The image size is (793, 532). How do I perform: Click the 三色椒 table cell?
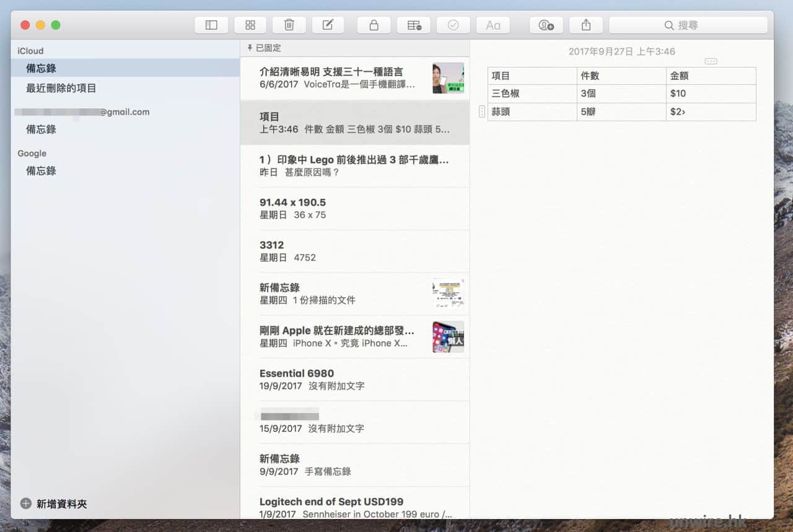pos(532,94)
